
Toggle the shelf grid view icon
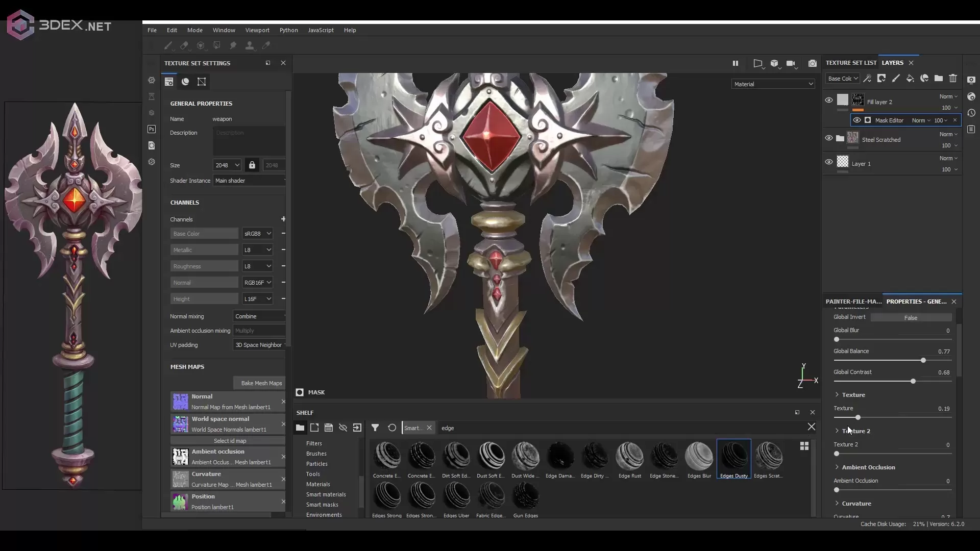click(804, 446)
